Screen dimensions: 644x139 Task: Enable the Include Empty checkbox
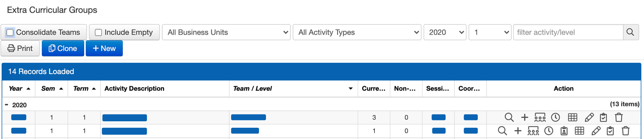tap(99, 32)
